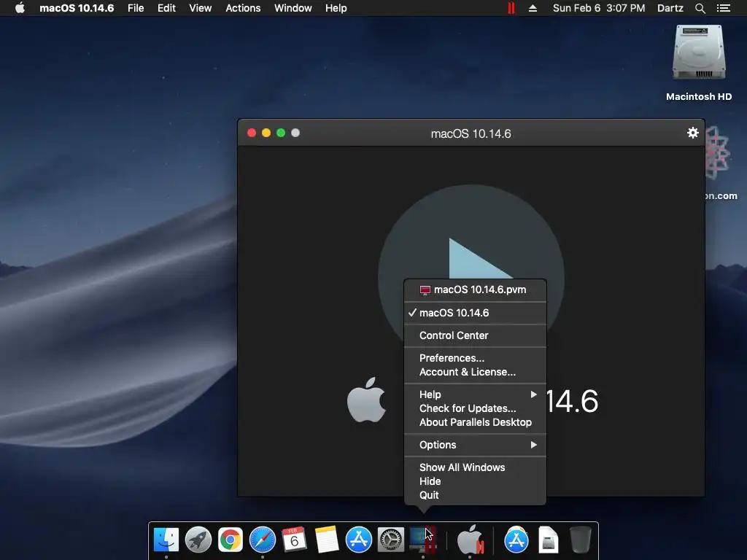
Task: Open the disk image document in Dock
Action: click(x=549, y=540)
